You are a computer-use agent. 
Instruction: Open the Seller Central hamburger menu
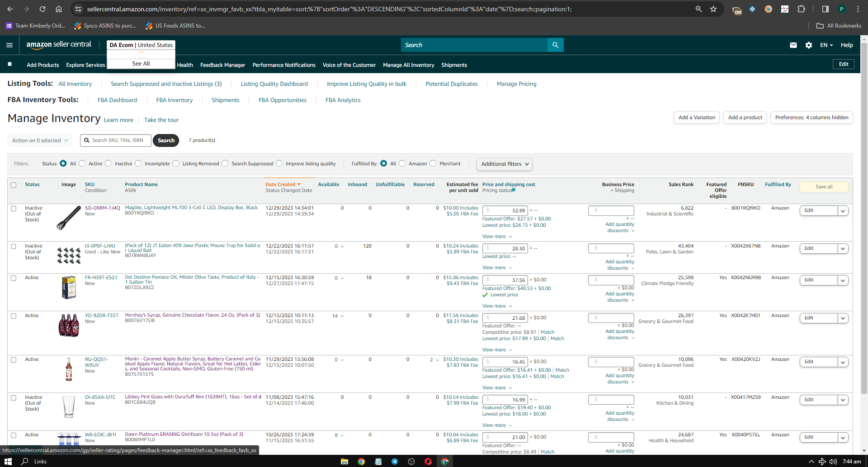(9, 45)
